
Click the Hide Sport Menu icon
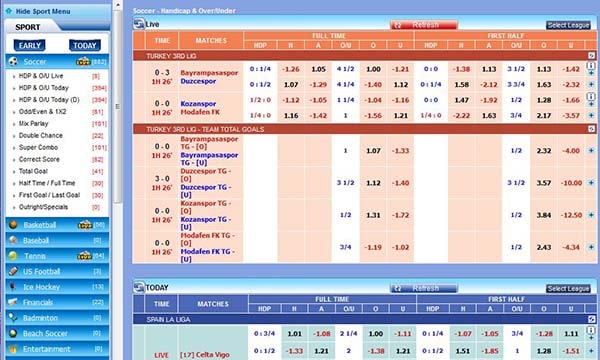click(x=9, y=11)
